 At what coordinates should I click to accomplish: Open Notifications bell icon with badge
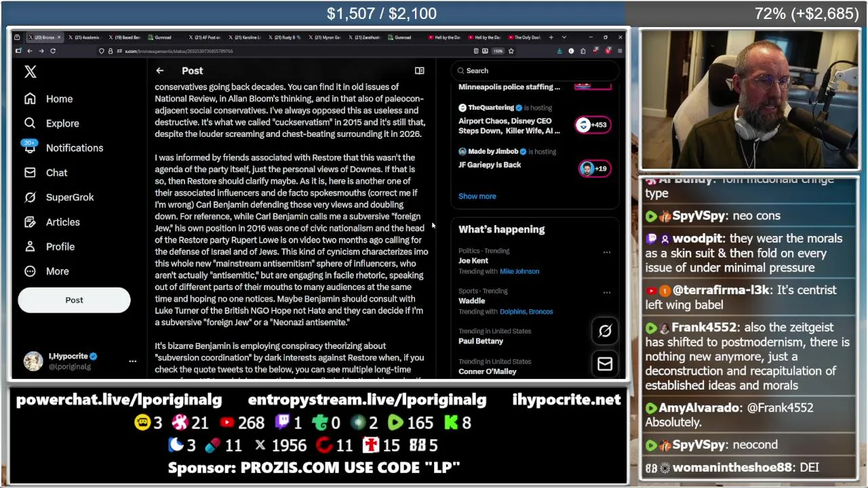coord(30,147)
